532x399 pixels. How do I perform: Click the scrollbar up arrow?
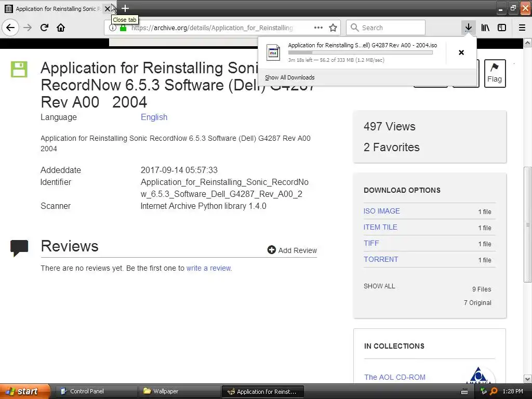(528, 43)
